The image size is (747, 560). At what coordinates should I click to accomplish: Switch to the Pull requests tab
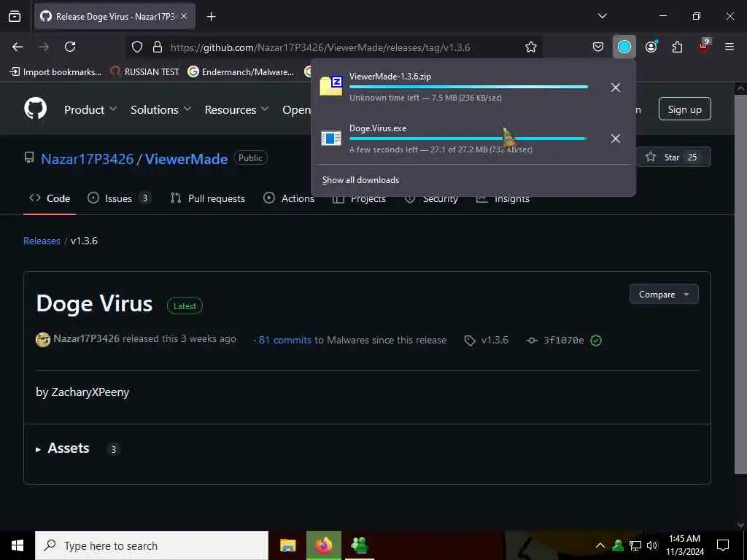208,198
